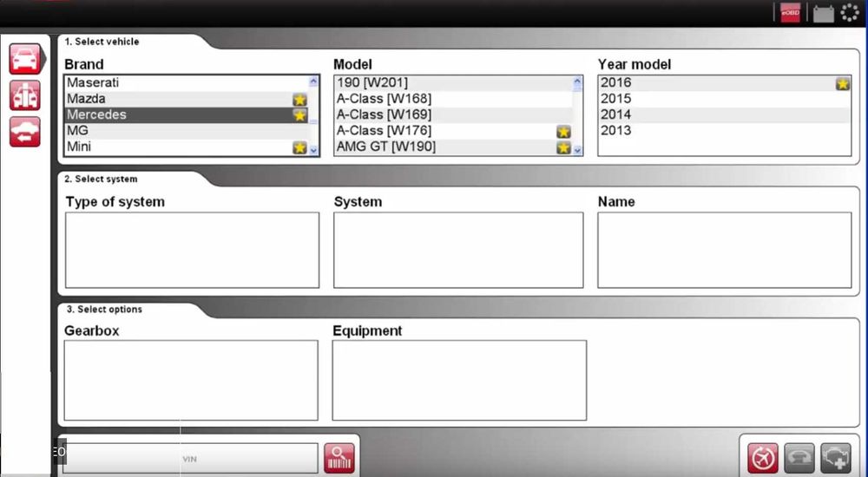Click the empty System list box

pos(458,250)
